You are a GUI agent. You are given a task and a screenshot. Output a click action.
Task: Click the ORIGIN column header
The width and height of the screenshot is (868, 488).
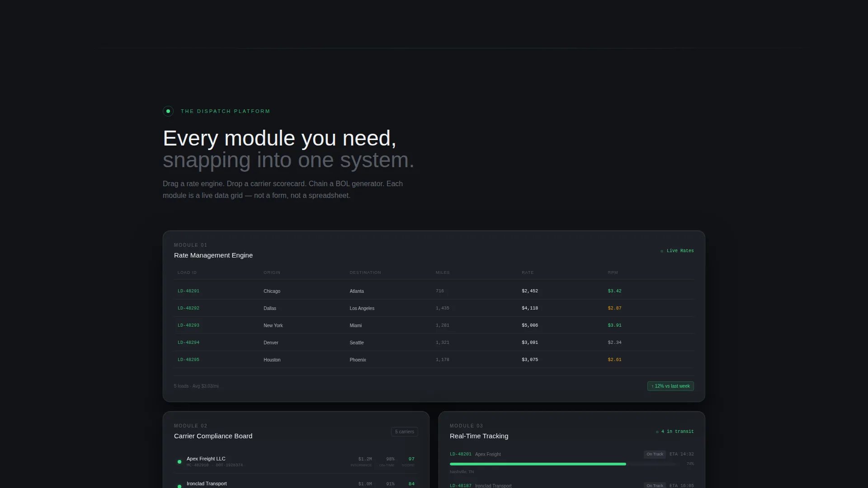click(272, 272)
